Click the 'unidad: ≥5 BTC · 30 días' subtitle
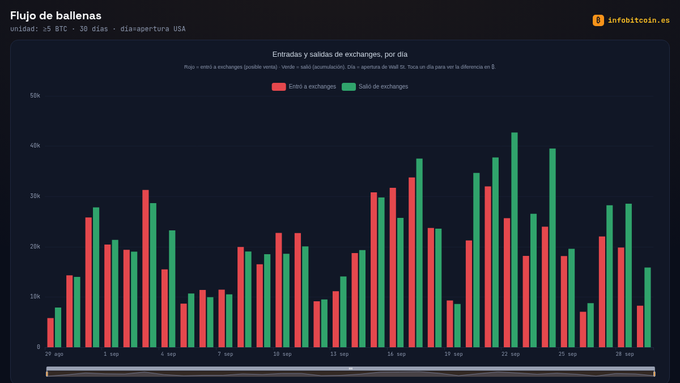This screenshot has height=383, width=680. [x=59, y=29]
